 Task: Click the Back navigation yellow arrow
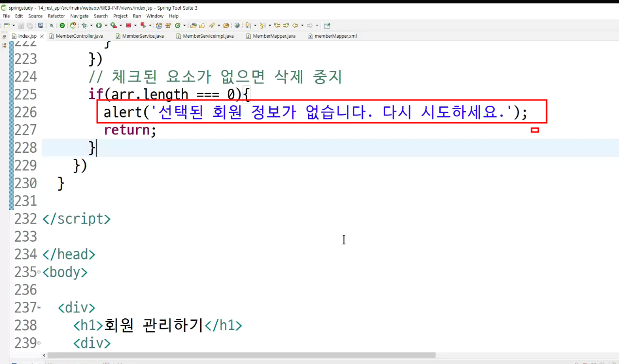(x=295, y=25)
